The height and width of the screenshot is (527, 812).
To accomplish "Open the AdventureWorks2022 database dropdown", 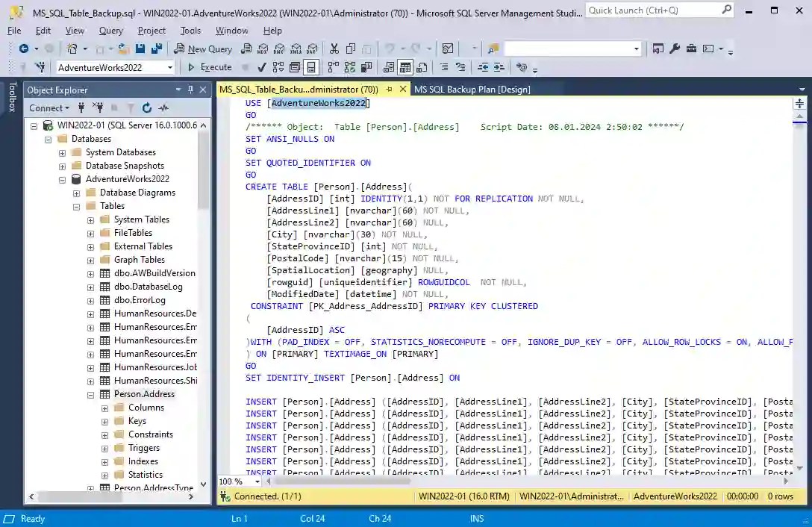I will click(x=170, y=67).
